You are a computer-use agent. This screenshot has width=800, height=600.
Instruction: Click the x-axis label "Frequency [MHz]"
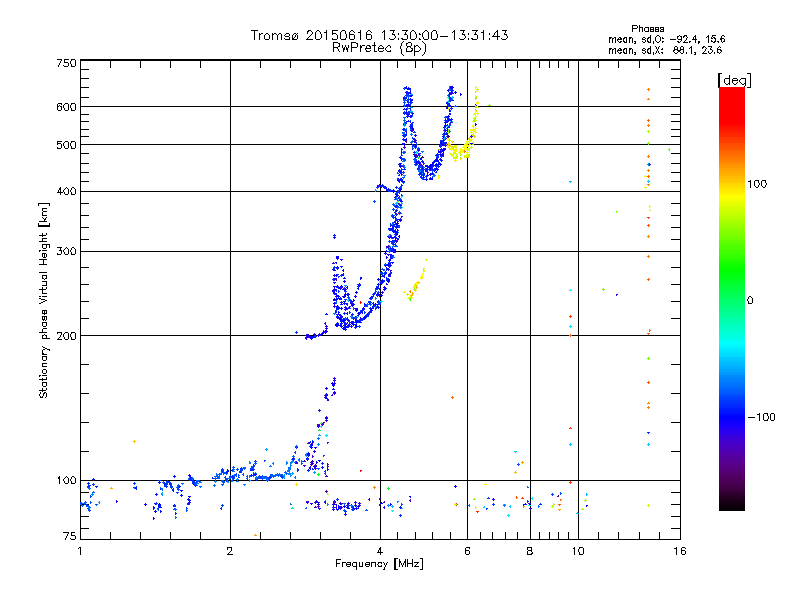(x=379, y=564)
